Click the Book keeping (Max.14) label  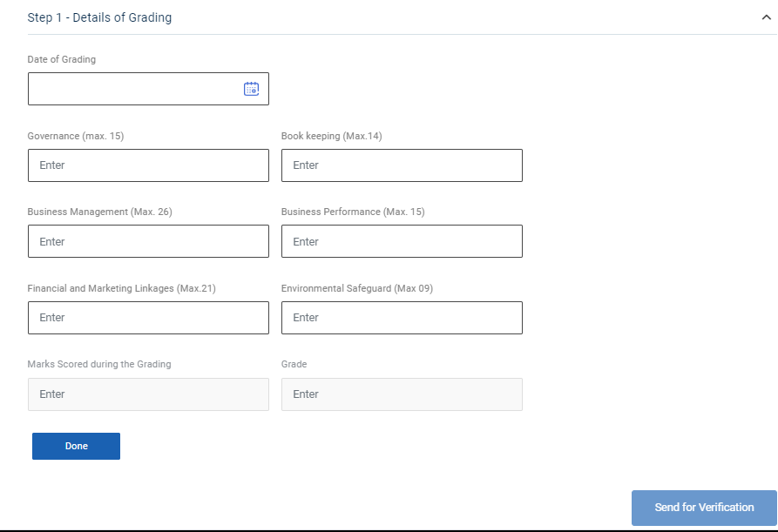coord(331,136)
